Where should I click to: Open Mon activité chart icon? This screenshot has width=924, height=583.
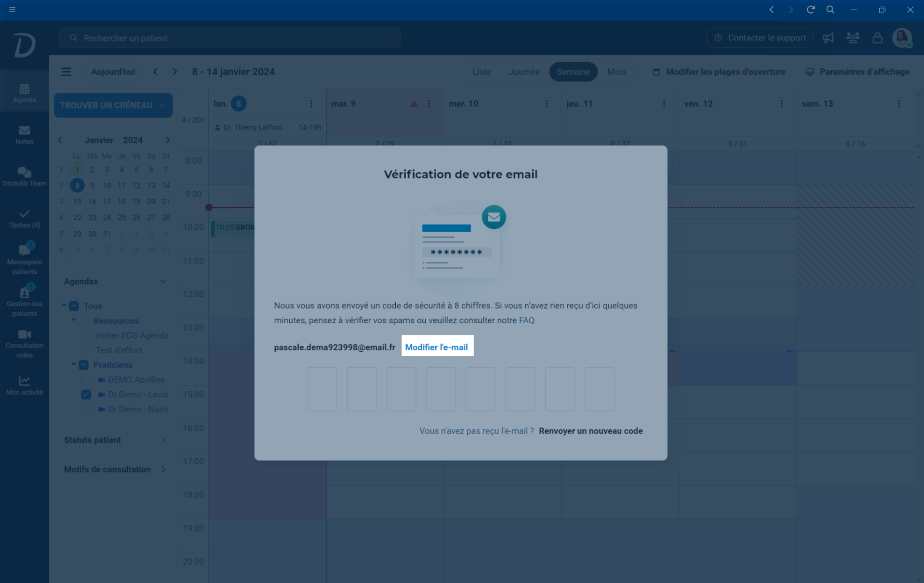tap(24, 381)
